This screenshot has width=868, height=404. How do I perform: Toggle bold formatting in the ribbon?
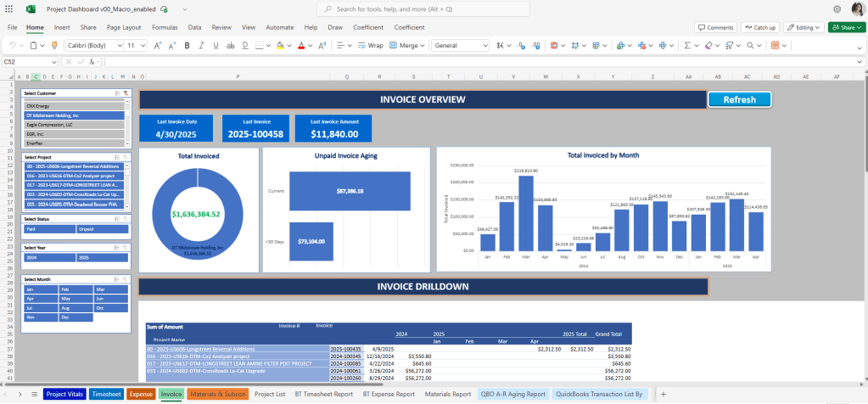coord(186,45)
